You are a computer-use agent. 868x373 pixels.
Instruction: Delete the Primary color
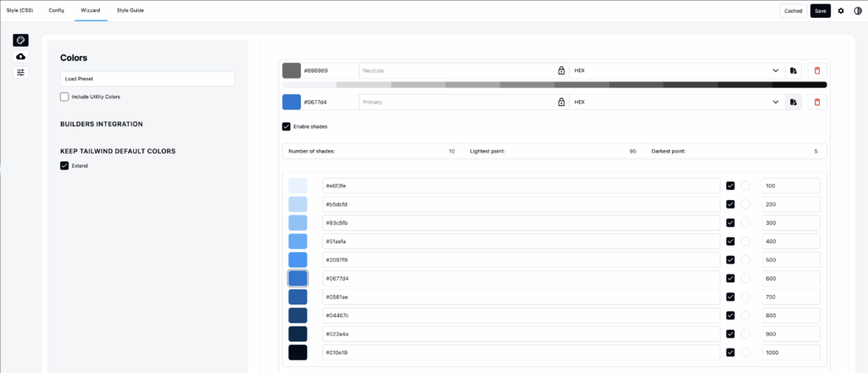tap(817, 103)
